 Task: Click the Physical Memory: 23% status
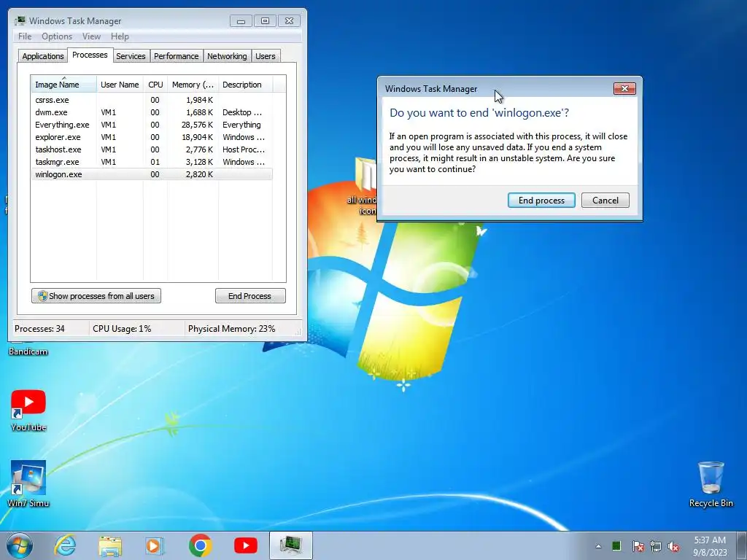[x=231, y=329]
